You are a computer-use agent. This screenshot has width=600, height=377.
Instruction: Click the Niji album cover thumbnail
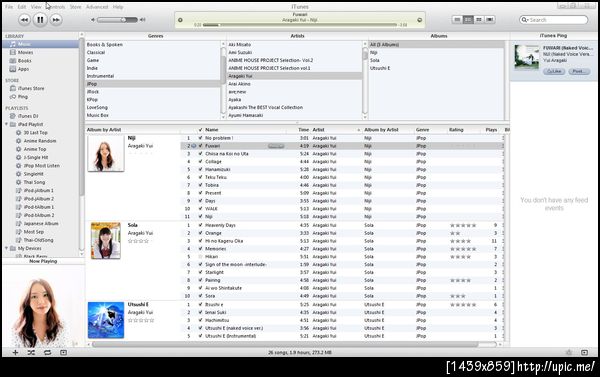[106, 153]
